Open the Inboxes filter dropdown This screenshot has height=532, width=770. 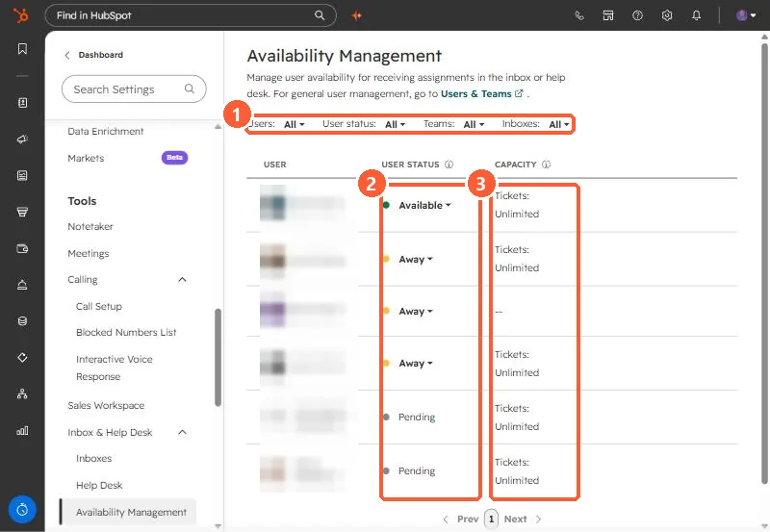559,125
